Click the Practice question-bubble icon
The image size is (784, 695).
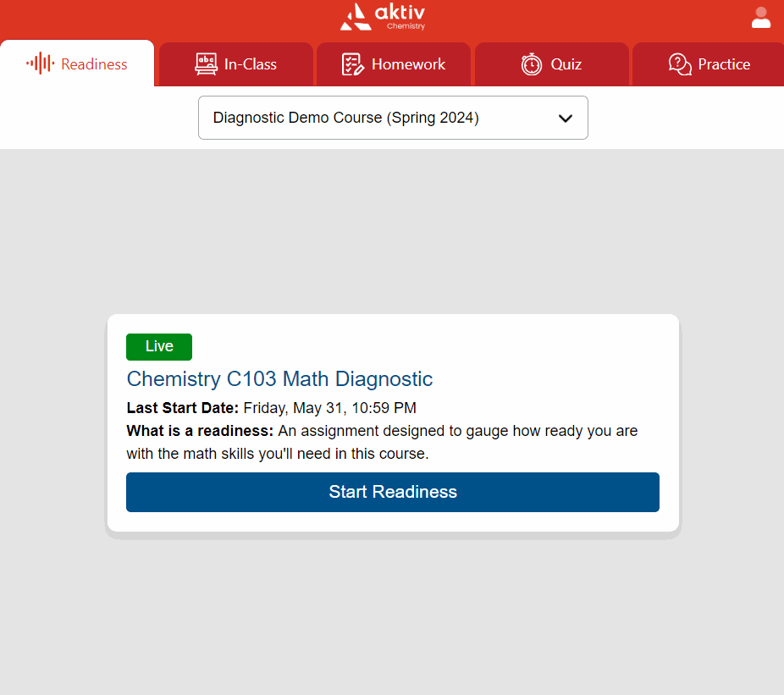click(x=680, y=64)
